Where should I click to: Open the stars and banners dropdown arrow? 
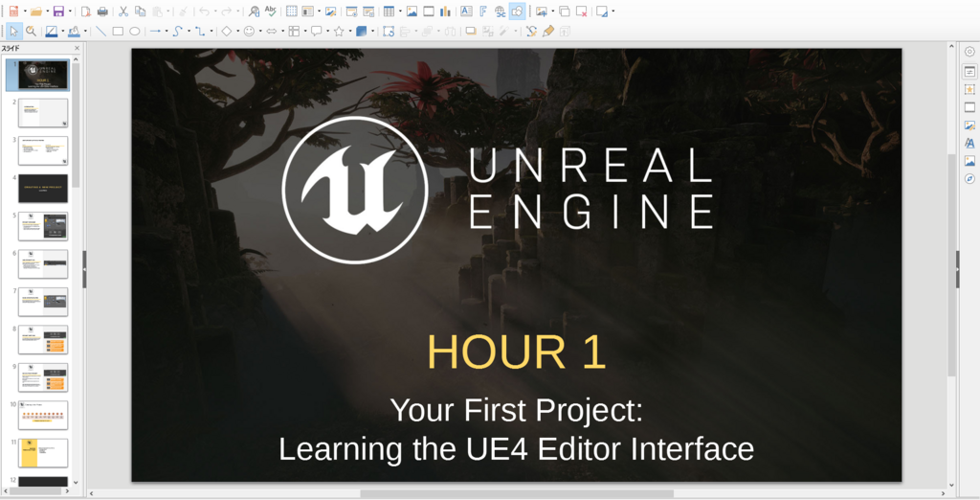point(350,32)
